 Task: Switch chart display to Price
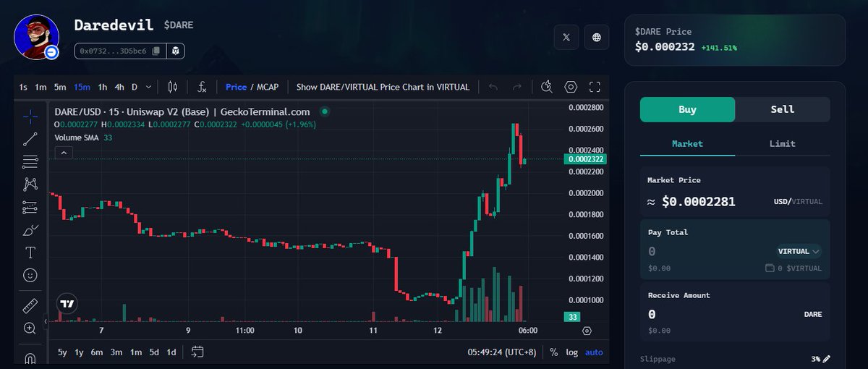[x=236, y=87]
